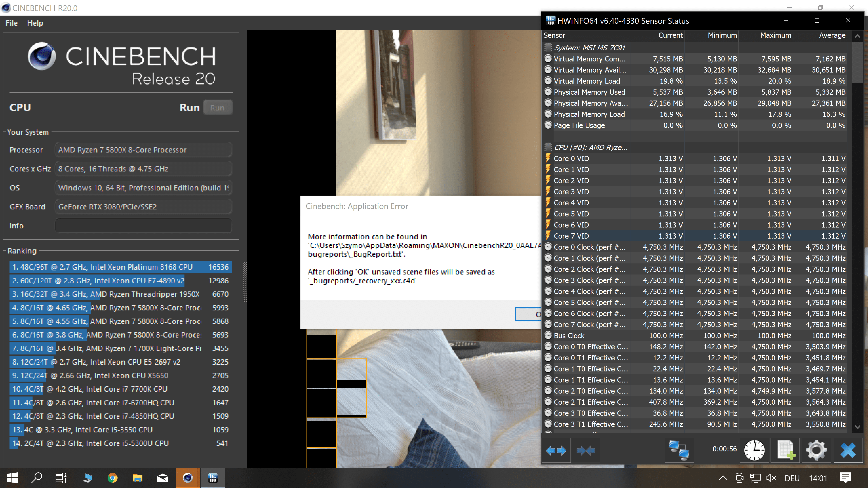Click the collapse columns arrows icon in HWiNFO
The height and width of the screenshot is (488, 868).
586,450
